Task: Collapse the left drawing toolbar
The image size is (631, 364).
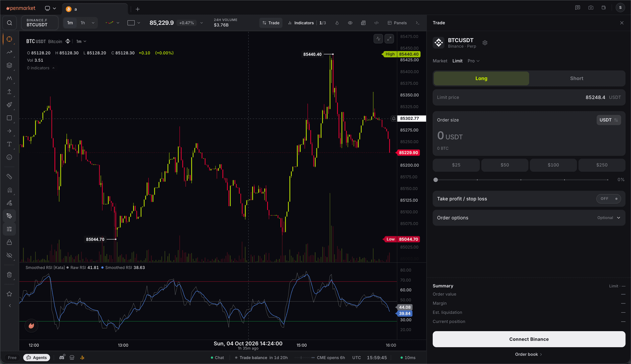Action: tap(10, 306)
